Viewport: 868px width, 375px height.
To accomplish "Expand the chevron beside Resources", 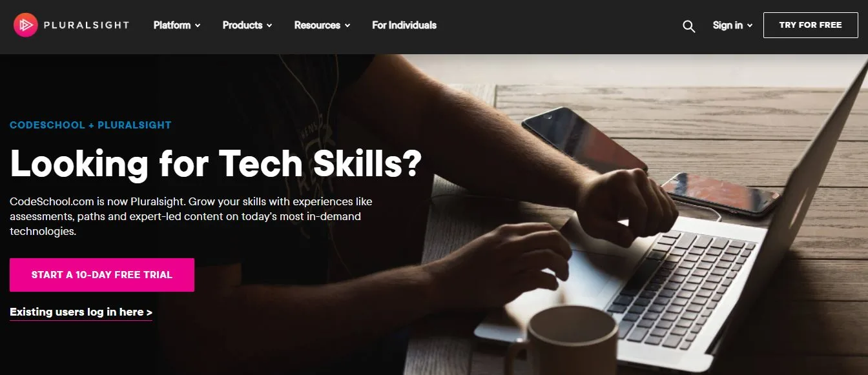I will tap(347, 26).
